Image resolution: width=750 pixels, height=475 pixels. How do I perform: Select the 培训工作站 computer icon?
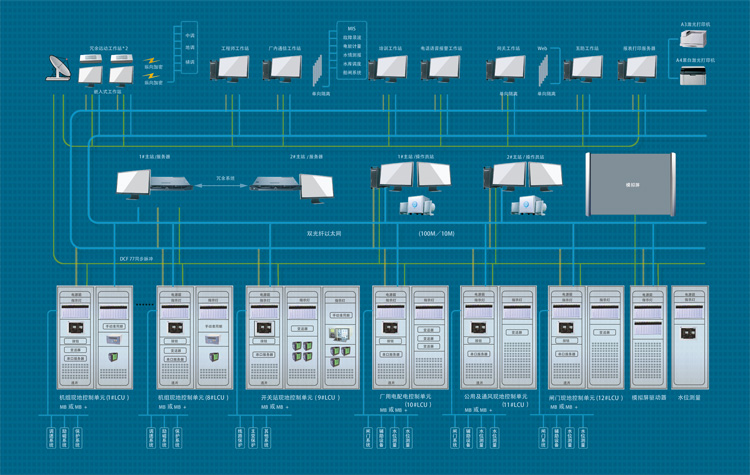(387, 68)
